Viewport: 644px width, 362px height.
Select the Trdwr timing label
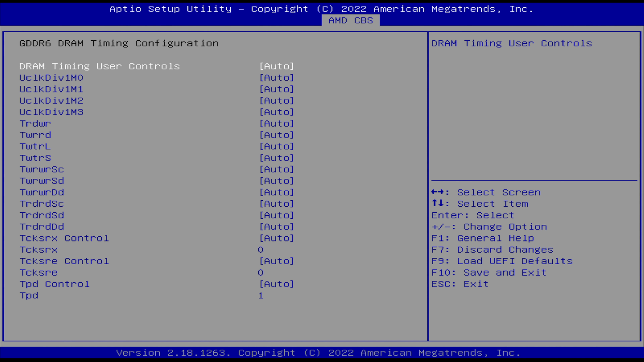pos(35,124)
